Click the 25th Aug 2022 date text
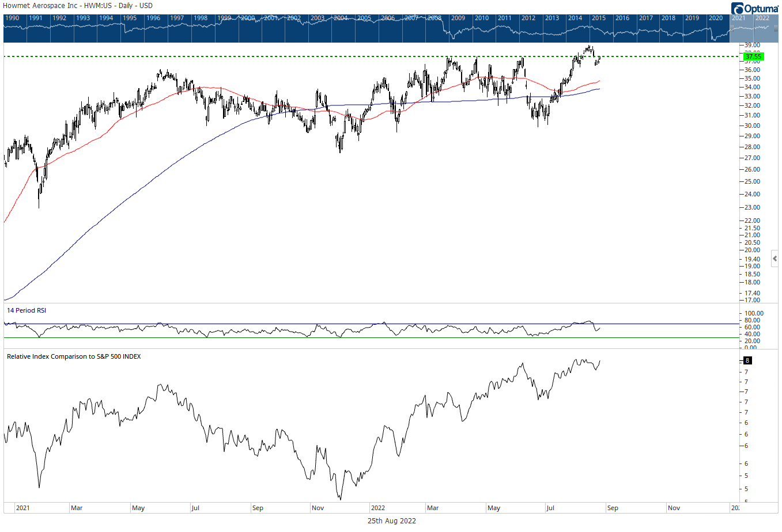Viewport: 782px width, 532px height. point(392,521)
